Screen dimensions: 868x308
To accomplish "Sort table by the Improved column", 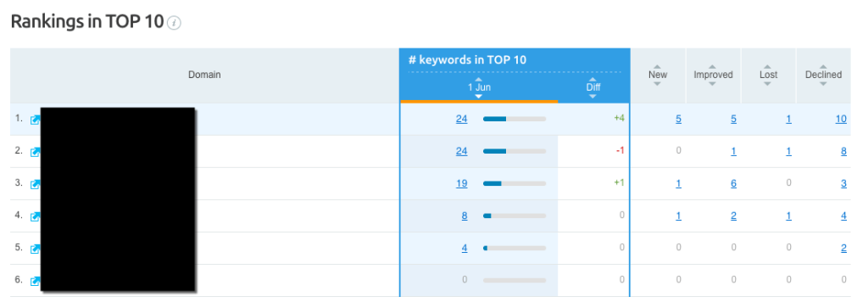I will click(x=713, y=75).
